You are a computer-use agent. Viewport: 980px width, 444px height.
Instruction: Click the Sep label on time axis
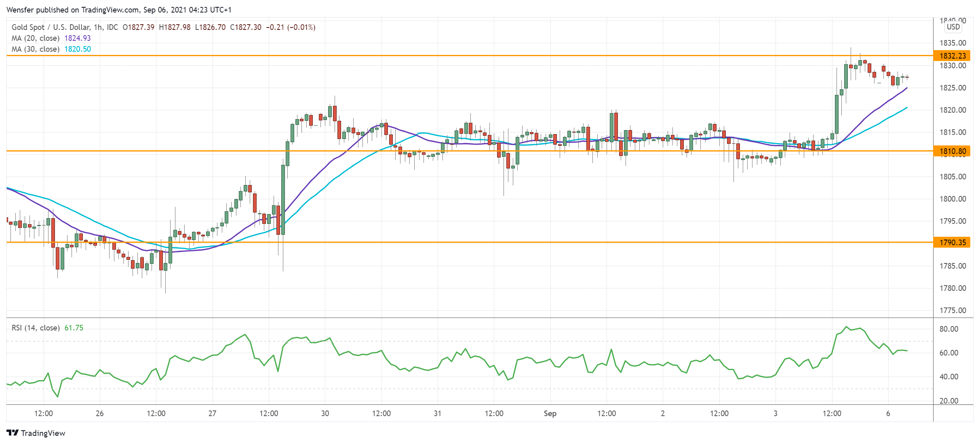(550, 413)
